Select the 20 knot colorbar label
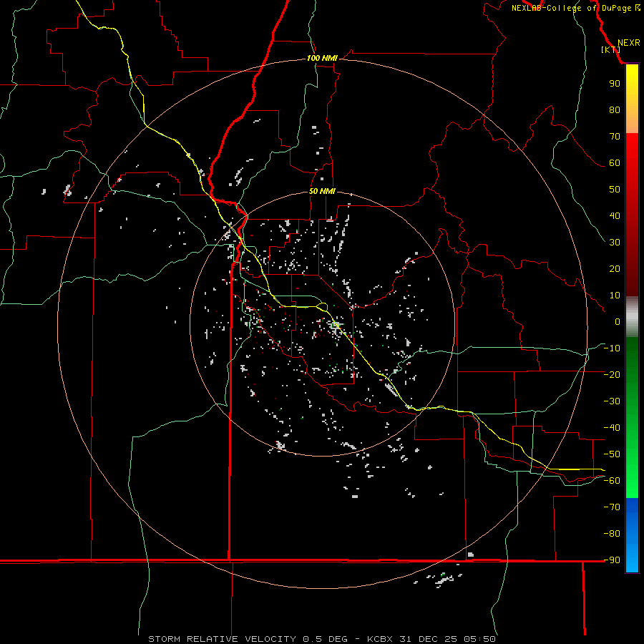644x644 pixels. [615, 268]
